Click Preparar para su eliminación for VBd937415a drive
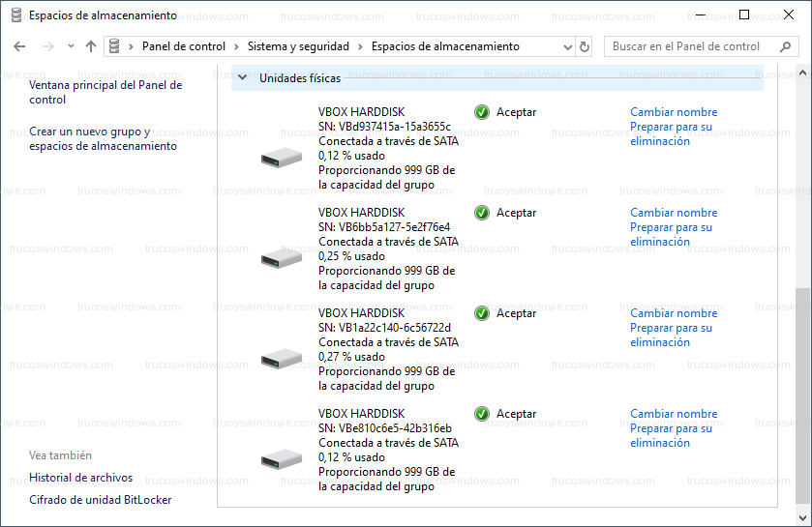This screenshot has width=812, height=527. click(671, 134)
